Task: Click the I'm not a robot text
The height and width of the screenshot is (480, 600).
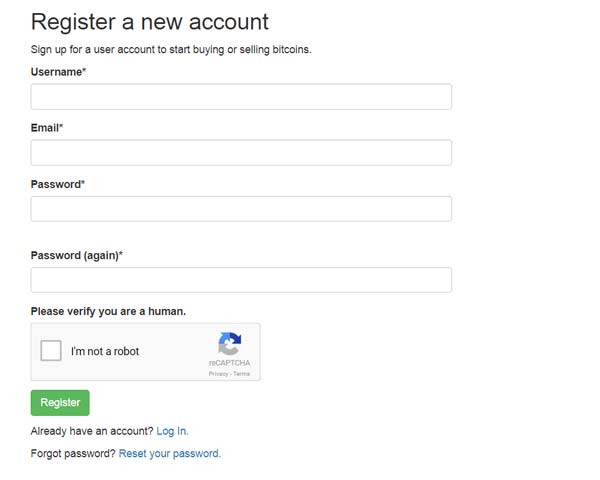Action: [105, 352]
